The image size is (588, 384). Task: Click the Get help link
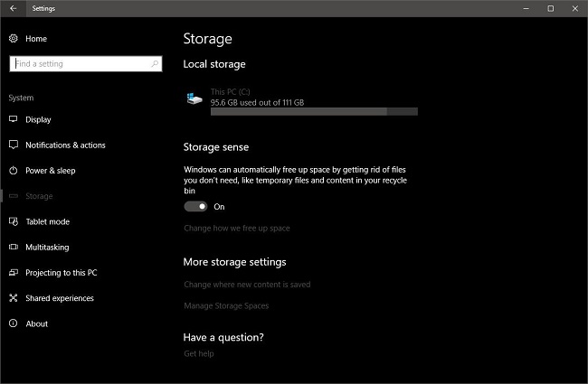tap(199, 353)
